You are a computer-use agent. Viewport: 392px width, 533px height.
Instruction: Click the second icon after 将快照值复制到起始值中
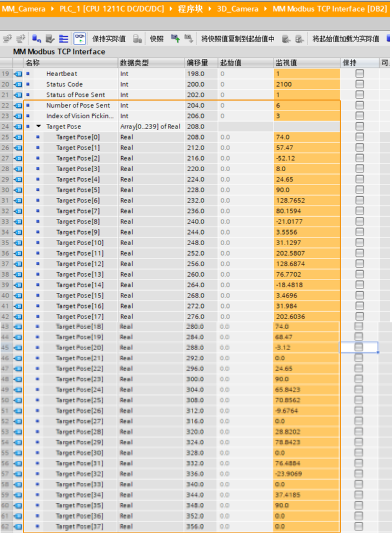[300, 39]
